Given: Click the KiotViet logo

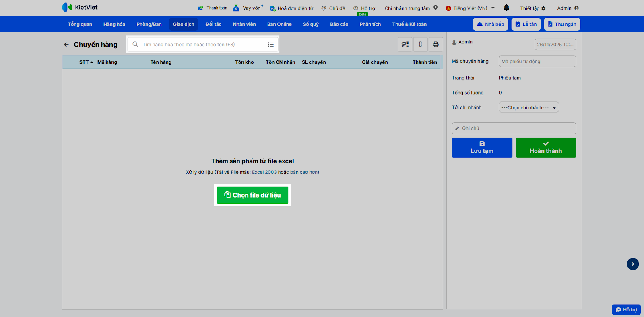Looking at the screenshot, I should coord(80,7).
